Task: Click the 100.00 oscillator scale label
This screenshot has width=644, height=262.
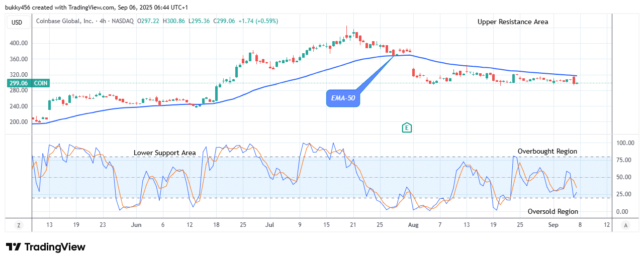Action: pos(624,143)
